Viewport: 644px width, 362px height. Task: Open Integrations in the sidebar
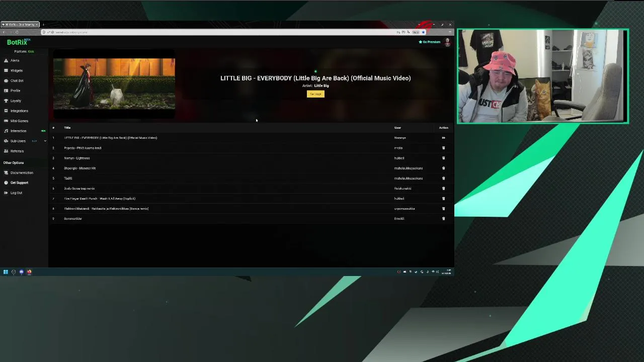point(19,111)
